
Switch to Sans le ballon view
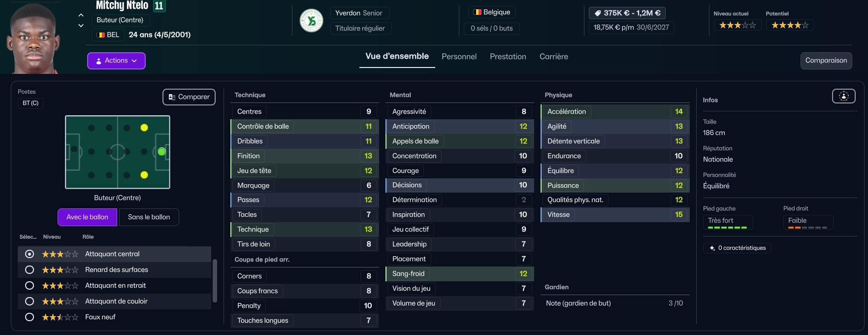(149, 217)
